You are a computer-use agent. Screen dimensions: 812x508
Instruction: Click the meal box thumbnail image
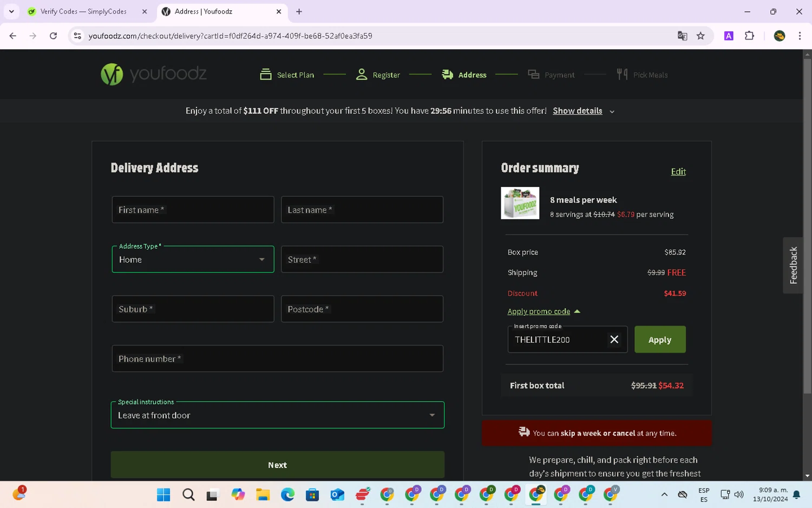coord(520,203)
